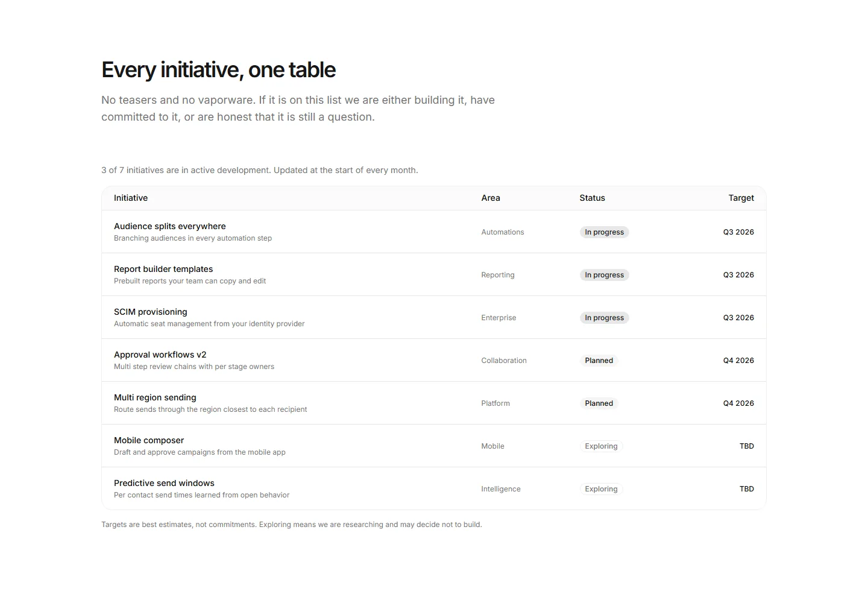Click Q4 2026 target in the Multi region sending row
Screen dimensions: 868x603
pos(738,403)
